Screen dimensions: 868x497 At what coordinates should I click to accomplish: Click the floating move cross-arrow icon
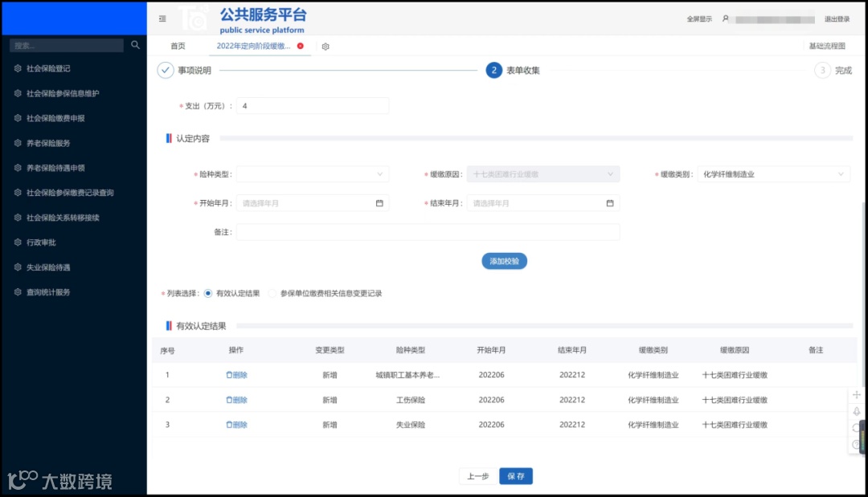[857, 395]
